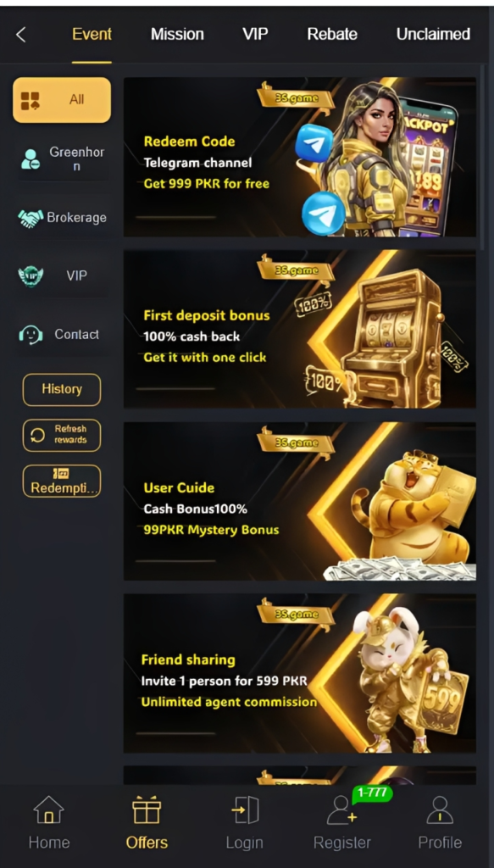Open the Brokerage handshake category
The height and width of the screenshot is (868, 494).
pos(62,218)
